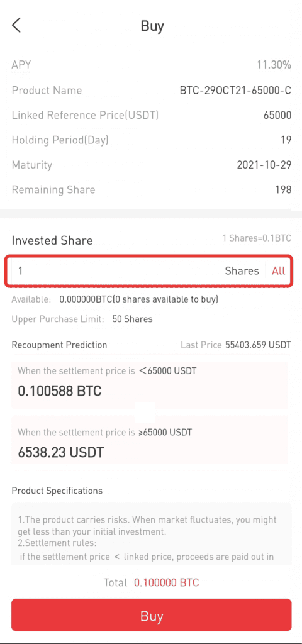Tap the Last Price 55403.659 USDT
This screenshot has width=302, height=644.
tap(236, 345)
